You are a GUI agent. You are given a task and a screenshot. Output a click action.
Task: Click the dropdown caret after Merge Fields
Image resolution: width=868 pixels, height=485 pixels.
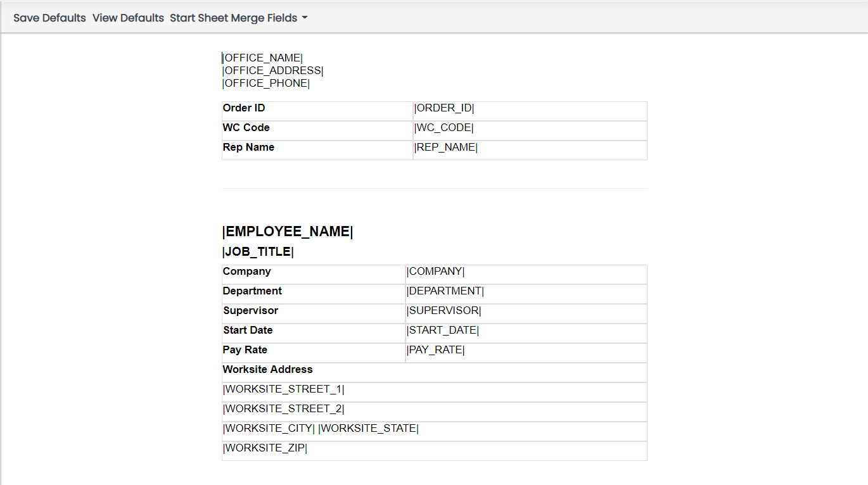(305, 18)
